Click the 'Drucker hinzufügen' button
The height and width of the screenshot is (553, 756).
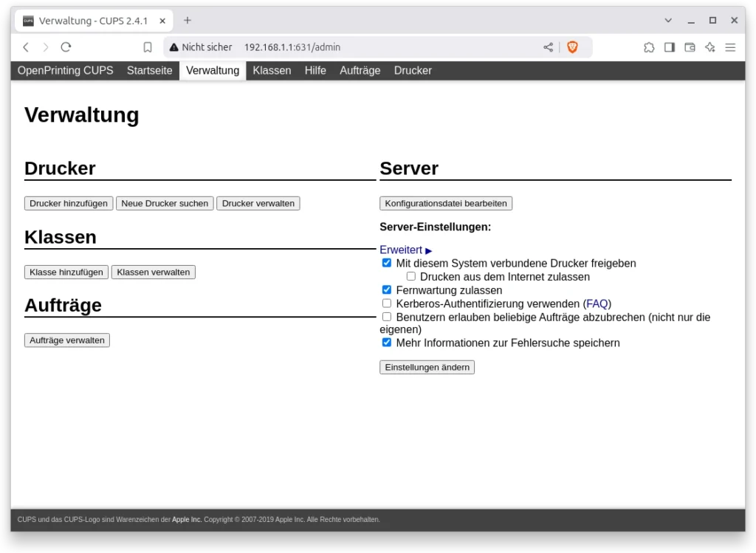pyautogui.click(x=69, y=204)
